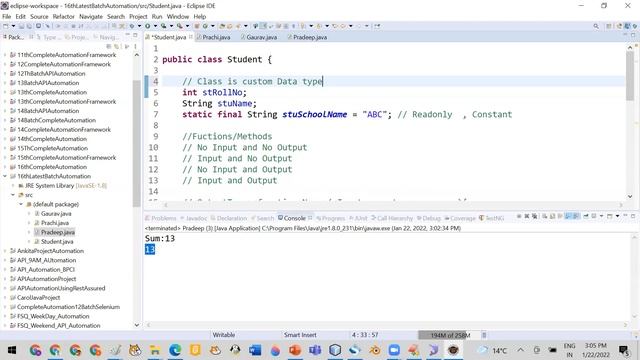This screenshot has height=360, width=640.
Task: Click the Quick Access search icon
Action: pyautogui.click(x=596, y=26)
